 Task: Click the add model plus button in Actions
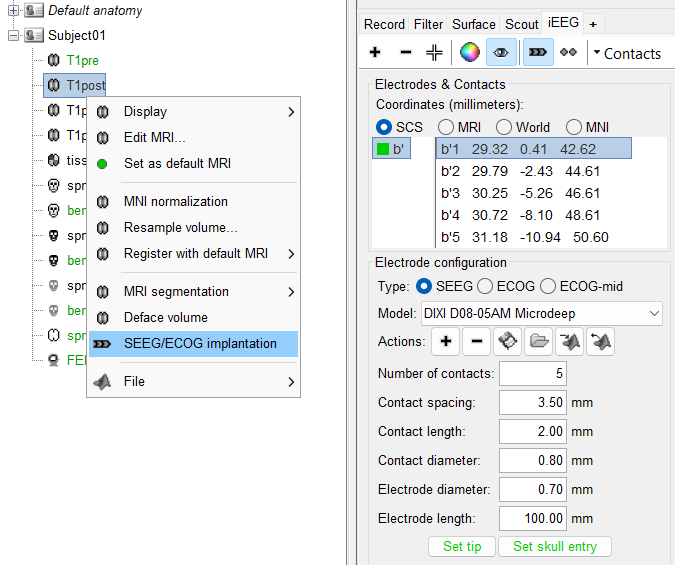click(x=445, y=342)
